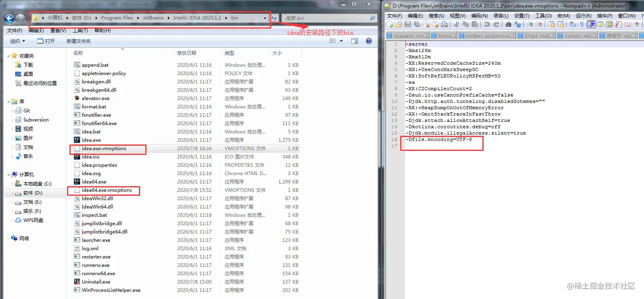This screenshot has height=299, width=644.
Task: Click the change view icon in Explorer toolbar
Action: 333,41
